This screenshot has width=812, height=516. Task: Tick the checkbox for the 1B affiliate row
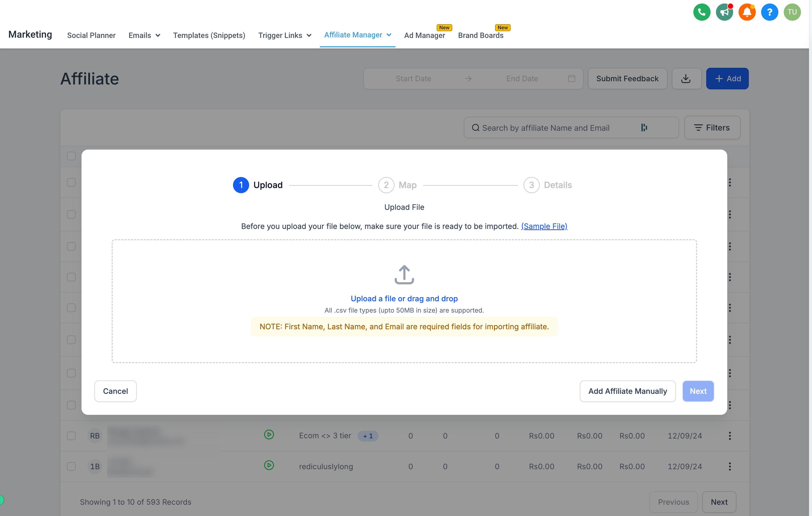[71, 466]
